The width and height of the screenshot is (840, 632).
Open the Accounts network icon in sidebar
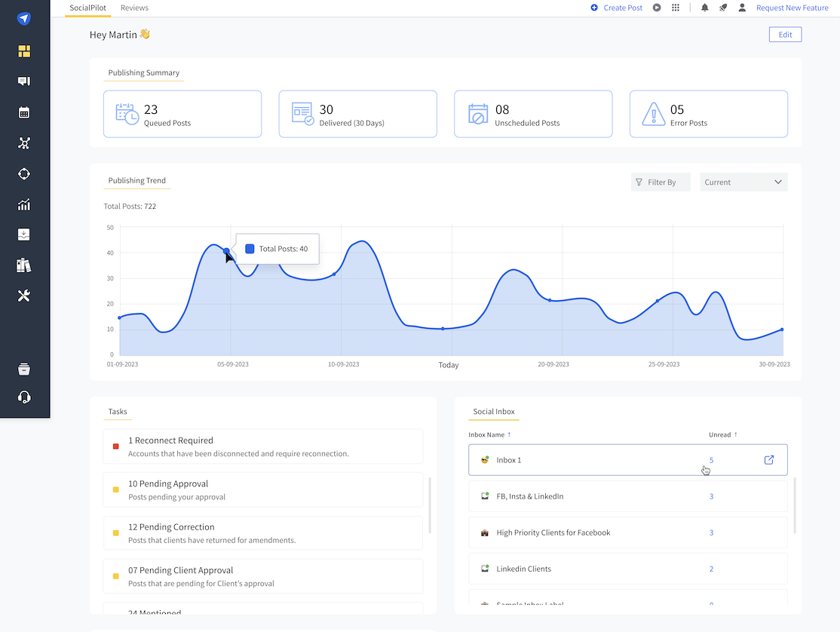pos(24,143)
